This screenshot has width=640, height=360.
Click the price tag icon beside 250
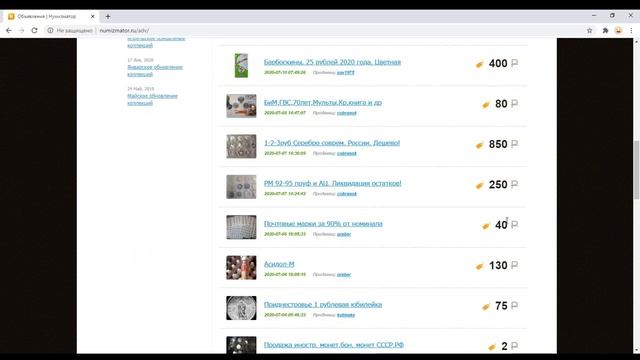pos(480,185)
